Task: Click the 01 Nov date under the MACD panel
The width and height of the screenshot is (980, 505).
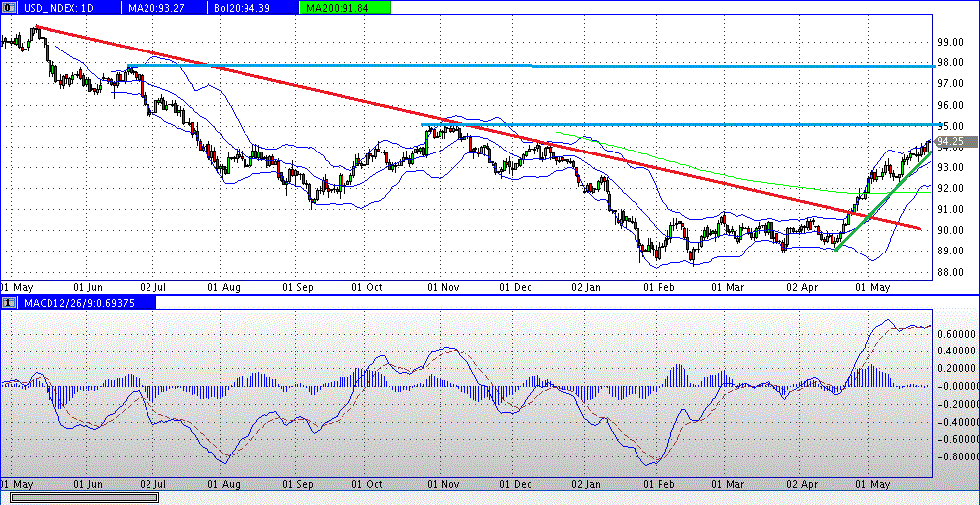Action: click(443, 485)
